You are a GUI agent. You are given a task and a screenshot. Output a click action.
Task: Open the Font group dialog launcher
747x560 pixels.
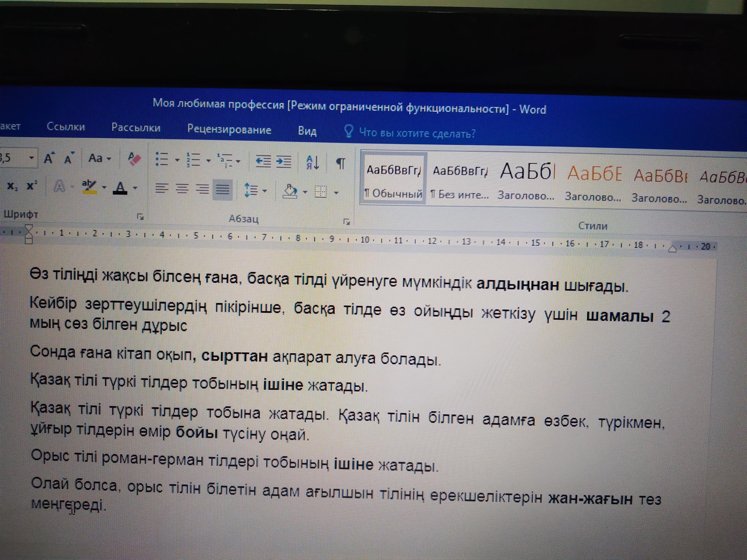click(140, 217)
